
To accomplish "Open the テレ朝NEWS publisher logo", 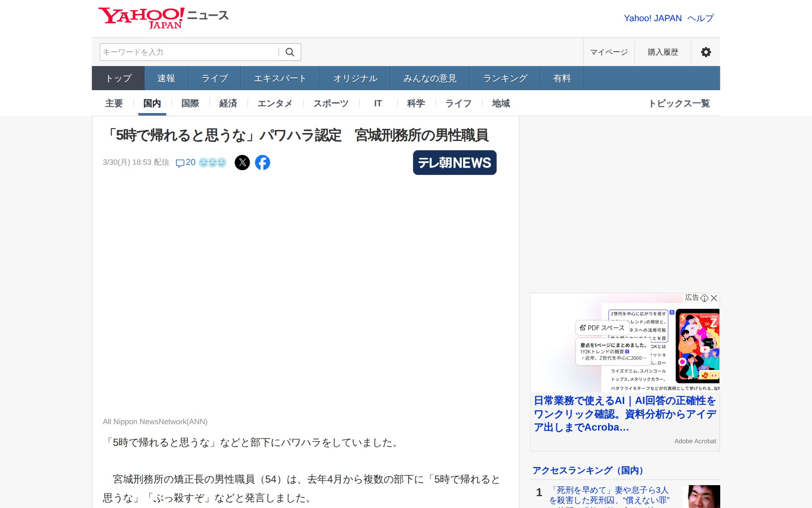I will [x=454, y=163].
